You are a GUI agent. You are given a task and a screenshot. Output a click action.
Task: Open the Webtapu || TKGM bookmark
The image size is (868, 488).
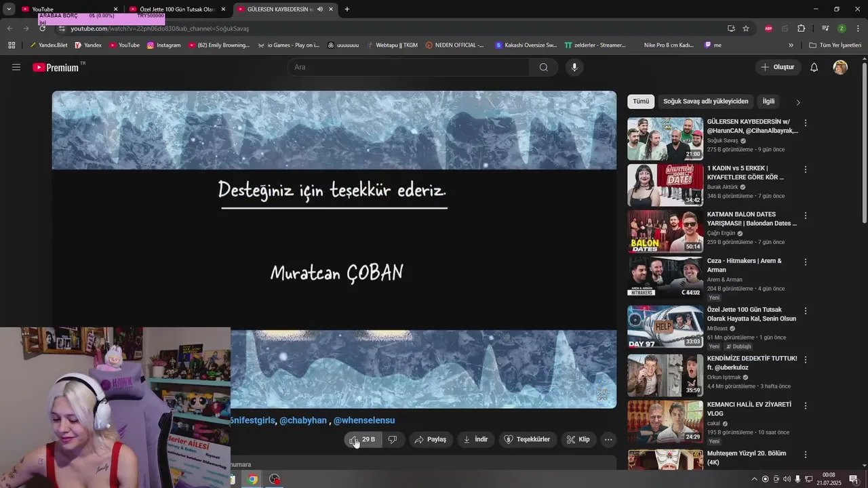392,45
